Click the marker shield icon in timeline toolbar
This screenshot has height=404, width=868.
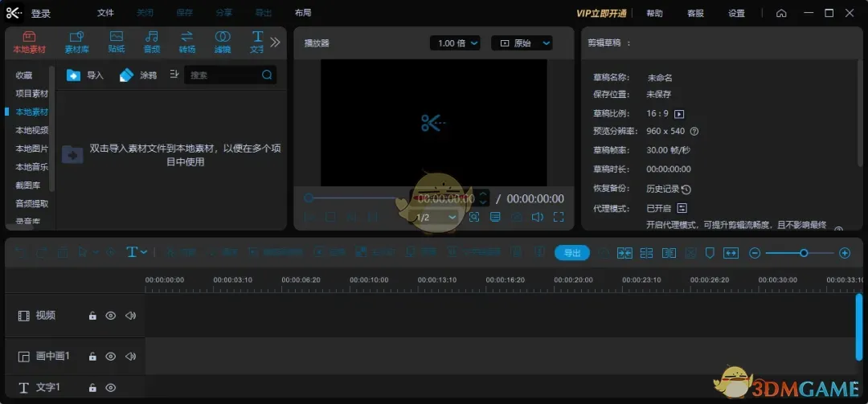(710, 253)
